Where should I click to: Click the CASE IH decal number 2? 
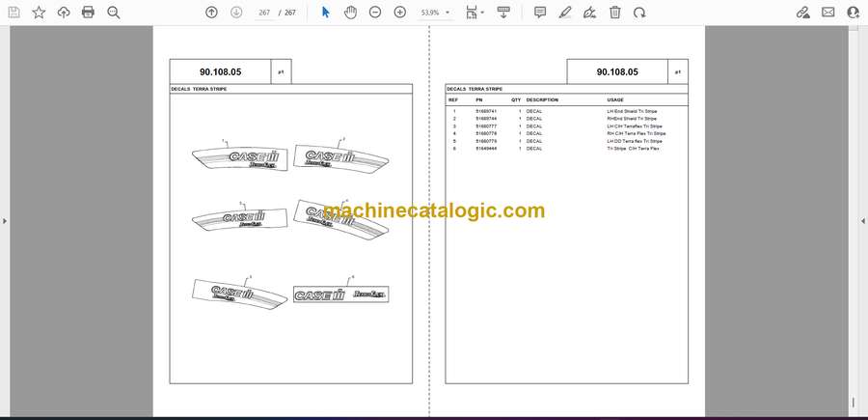click(x=340, y=157)
